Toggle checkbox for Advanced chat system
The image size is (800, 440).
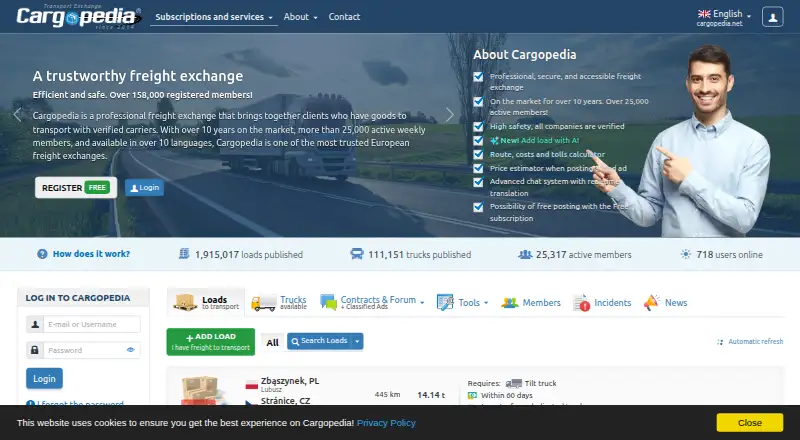pos(478,182)
